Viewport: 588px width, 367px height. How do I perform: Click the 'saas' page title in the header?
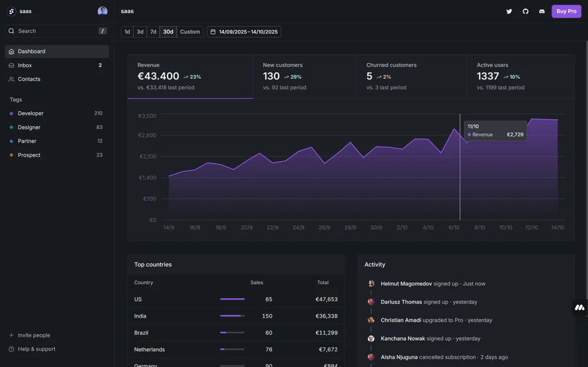pos(127,11)
